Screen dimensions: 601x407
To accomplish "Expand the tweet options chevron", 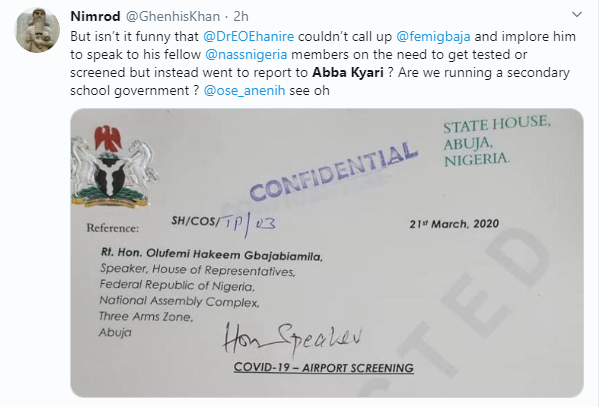I will point(576,15).
